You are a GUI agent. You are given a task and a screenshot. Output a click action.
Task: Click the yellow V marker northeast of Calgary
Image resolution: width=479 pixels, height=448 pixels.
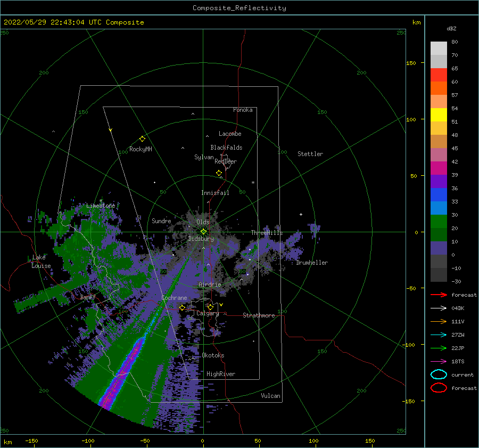[x=221, y=305]
